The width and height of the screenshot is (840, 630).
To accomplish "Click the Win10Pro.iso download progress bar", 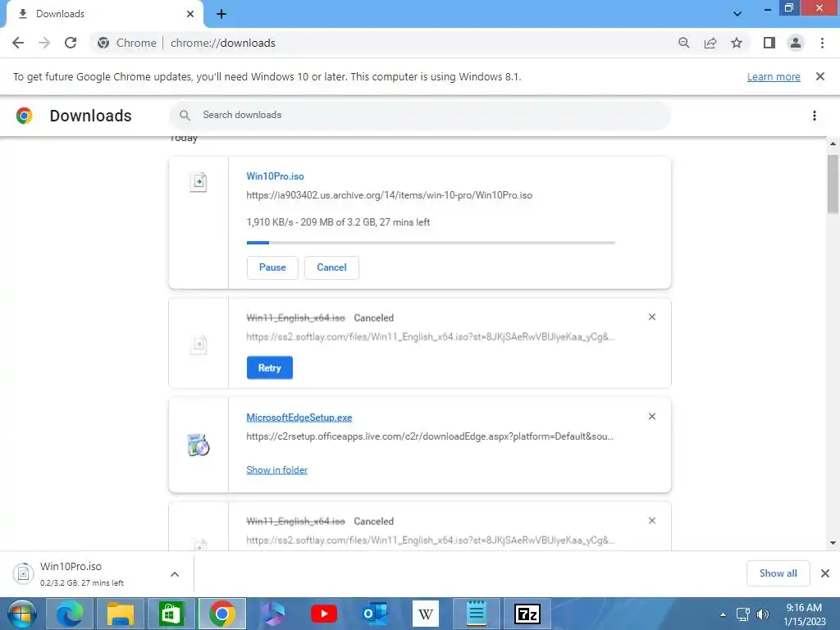I will tap(431, 243).
